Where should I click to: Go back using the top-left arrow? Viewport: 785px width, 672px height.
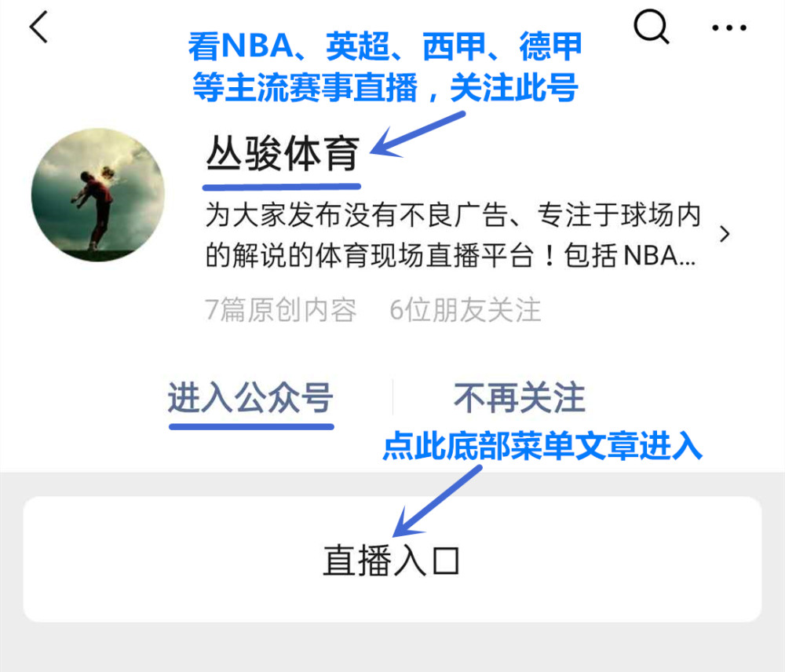coord(38,27)
